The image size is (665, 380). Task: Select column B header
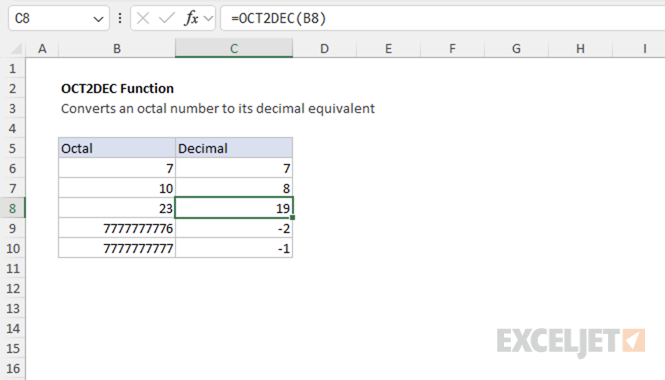(x=117, y=49)
